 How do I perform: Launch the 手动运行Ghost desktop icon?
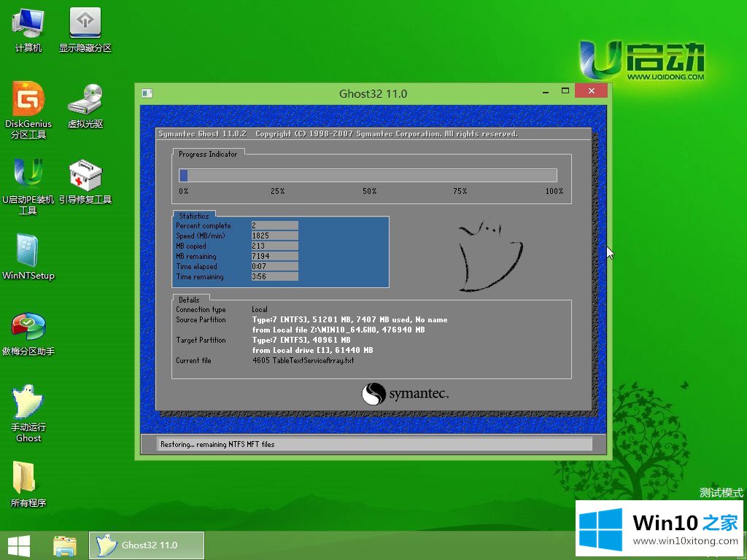tap(28, 413)
